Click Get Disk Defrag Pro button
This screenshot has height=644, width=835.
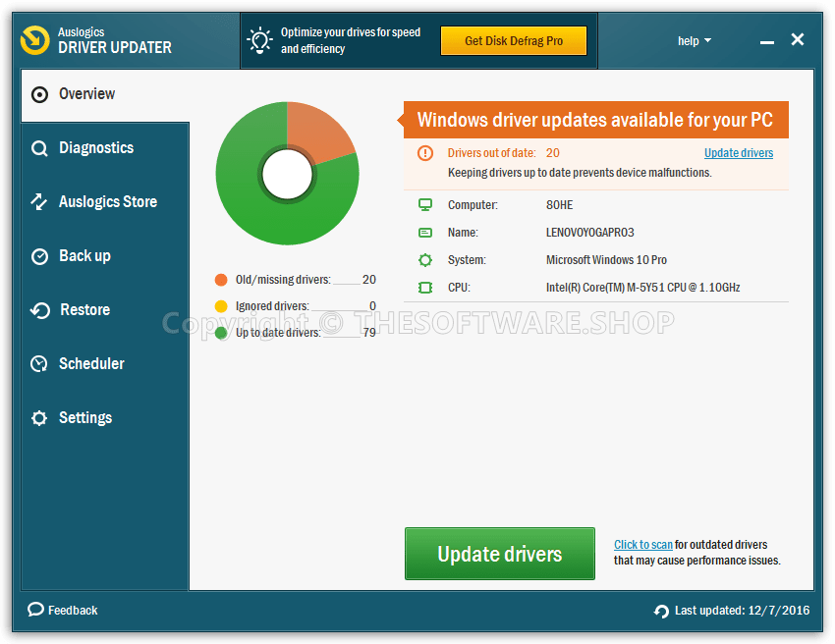(x=514, y=41)
